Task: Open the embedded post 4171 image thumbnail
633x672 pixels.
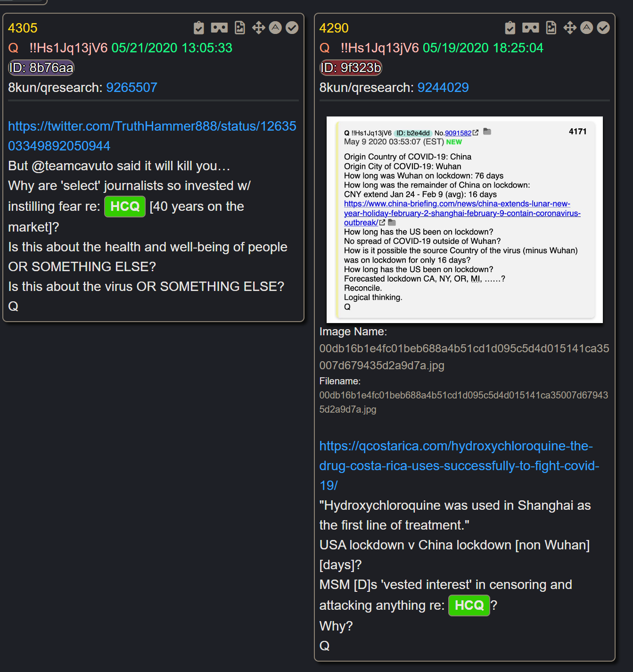Action: click(465, 220)
